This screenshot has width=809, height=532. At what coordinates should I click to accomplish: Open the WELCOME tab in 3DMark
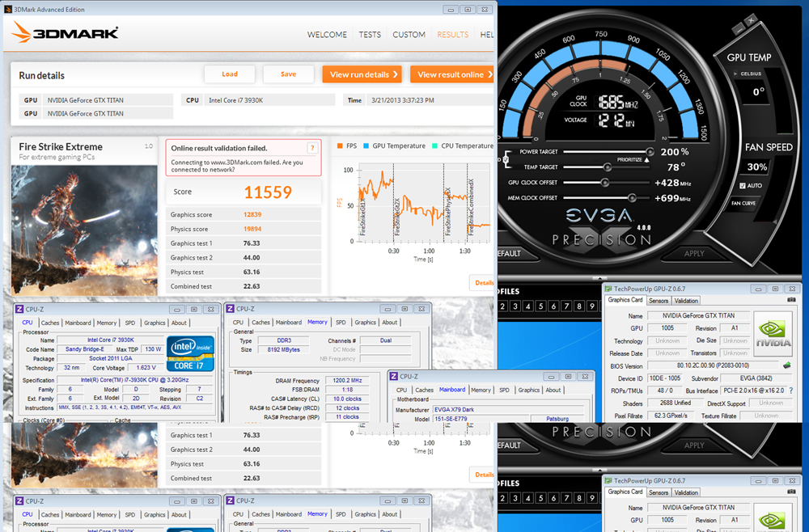(x=327, y=35)
